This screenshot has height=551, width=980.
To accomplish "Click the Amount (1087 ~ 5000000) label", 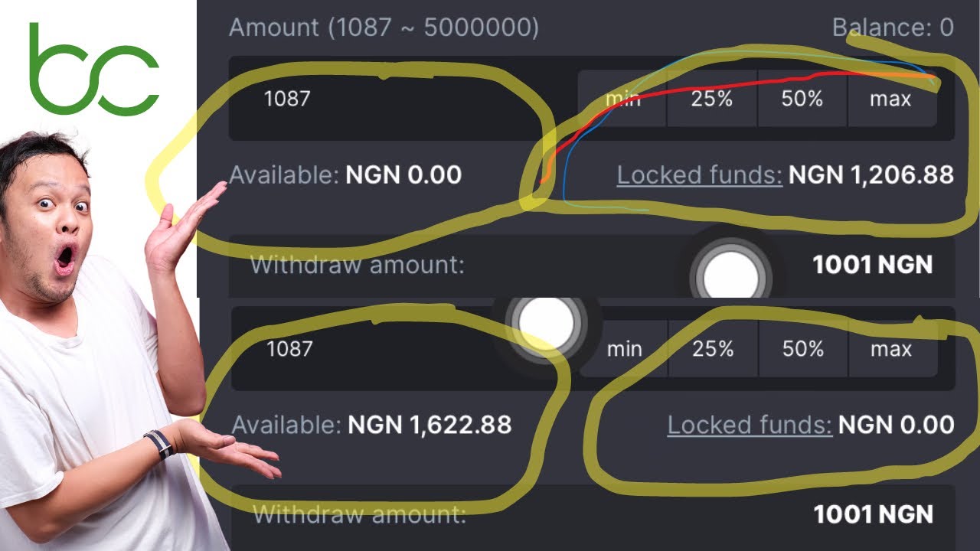I will (x=384, y=28).
